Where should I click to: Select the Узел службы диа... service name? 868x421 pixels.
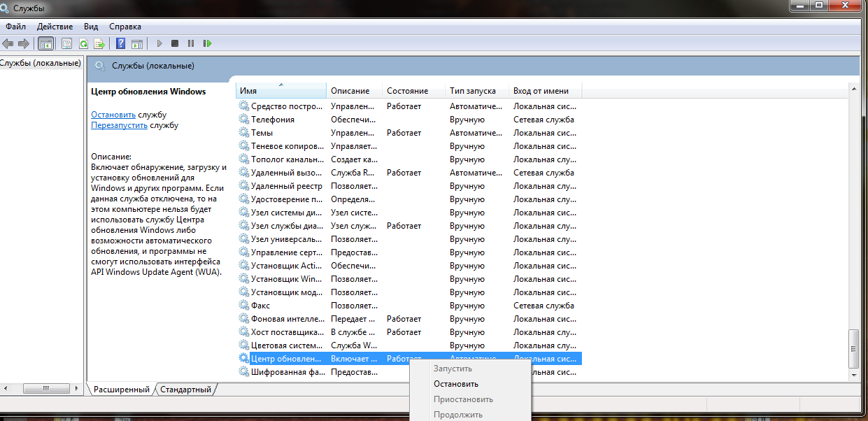point(287,226)
